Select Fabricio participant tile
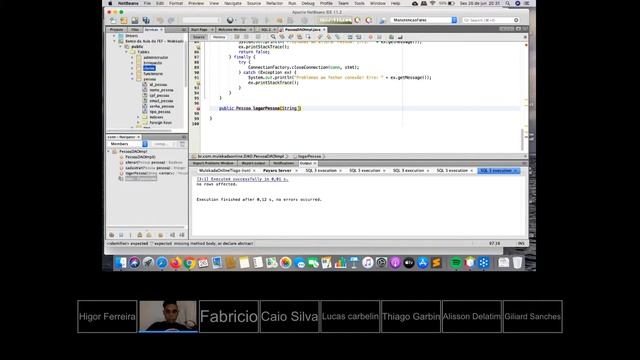Image resolution: width=640 pixels, height=360 pixels. 229,317
